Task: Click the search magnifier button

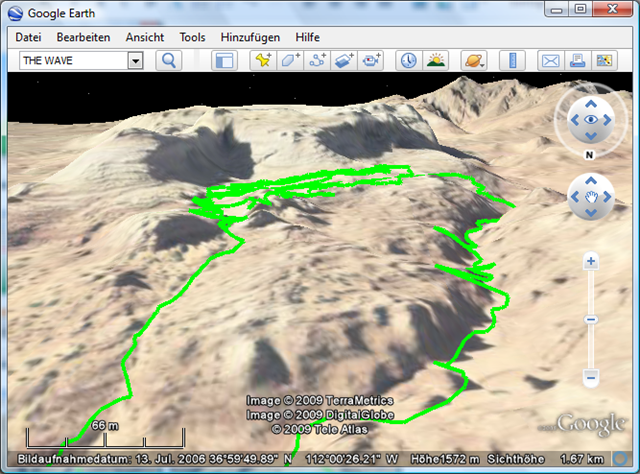Action: tap(169, 60)
